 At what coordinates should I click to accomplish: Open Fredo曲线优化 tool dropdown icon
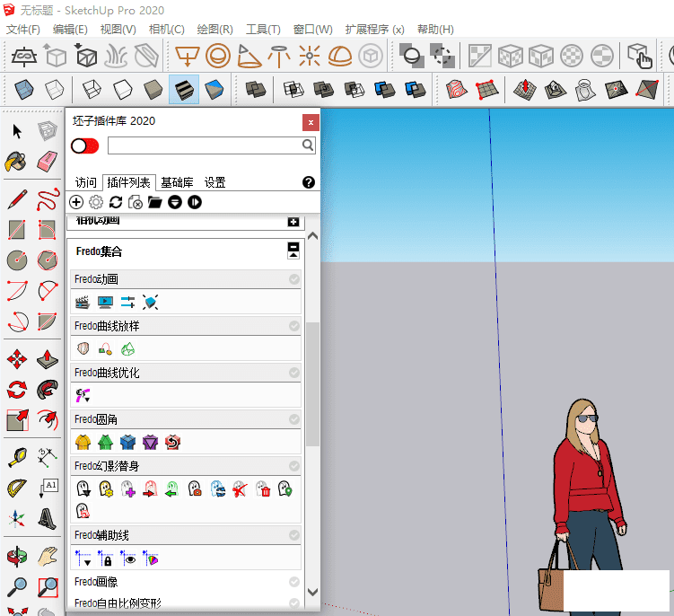[x=83, y=395]
